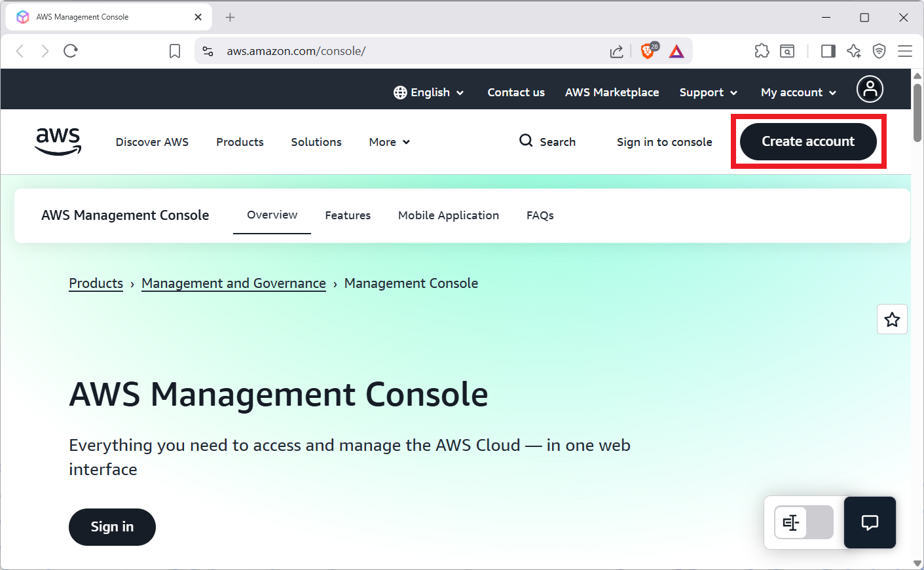The image size is (924, 570).
Task: Click the globe icon next to English
Action: tap(399, 92)
